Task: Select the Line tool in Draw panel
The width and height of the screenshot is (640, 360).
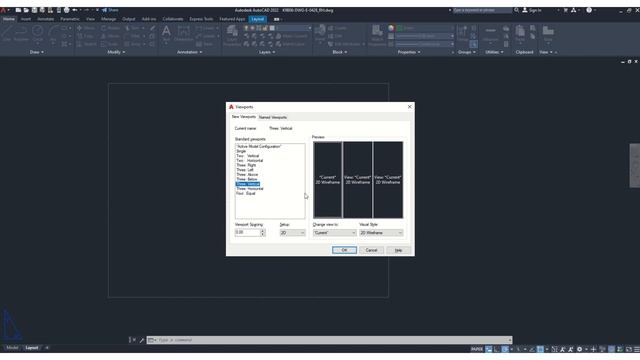Action: pos(7,33)
